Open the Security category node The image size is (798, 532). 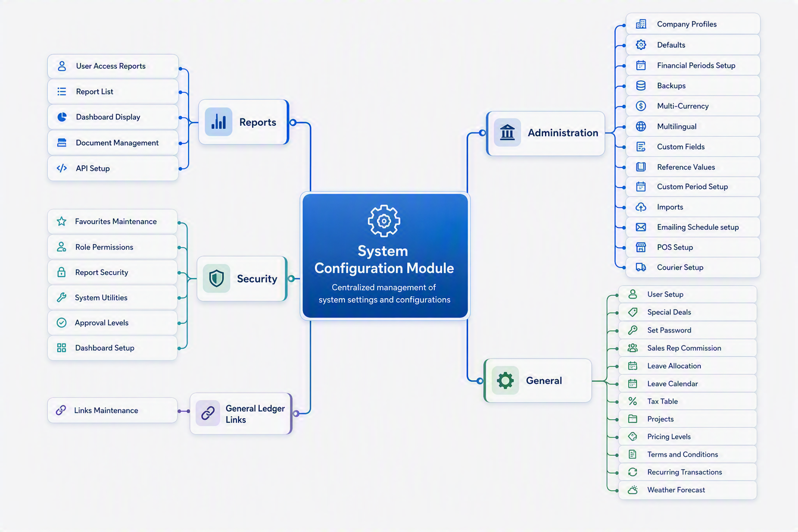pyautogui.click(x=242, y=278)
